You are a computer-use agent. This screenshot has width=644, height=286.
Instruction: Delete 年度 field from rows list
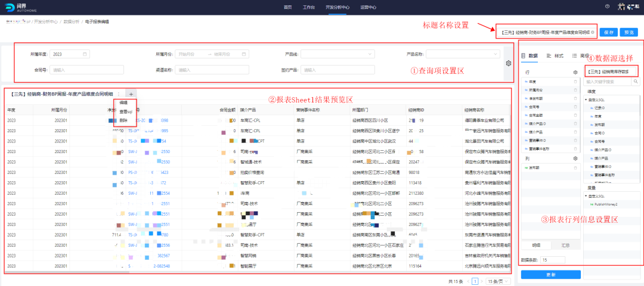575,82
